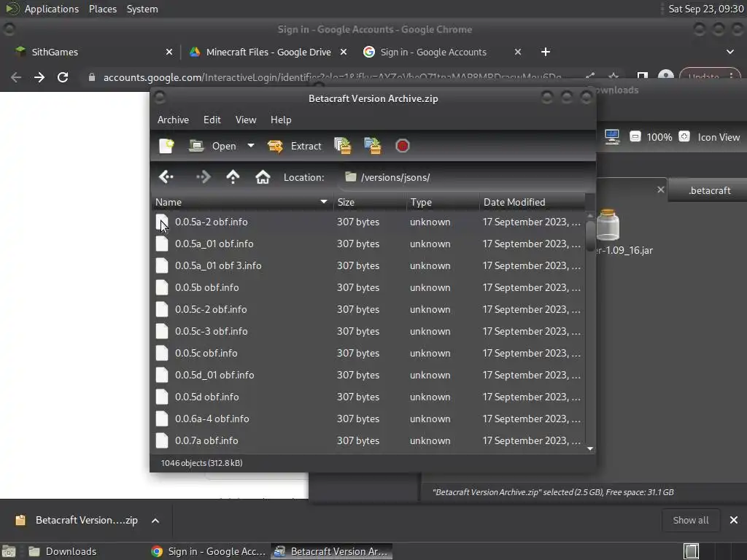The width and height of the screenshot is (747, 560).
Task: Click Chrome forward navigation button
Action: [x=39, y=77]
